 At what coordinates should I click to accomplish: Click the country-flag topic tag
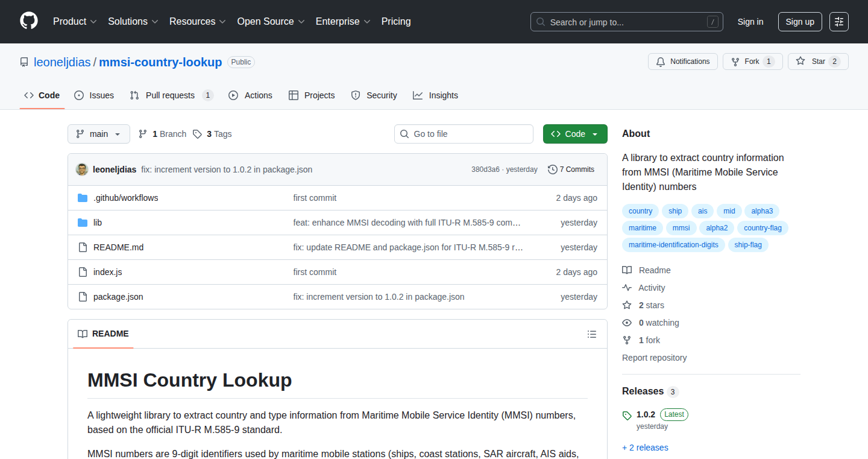click(x=763, y=228)
